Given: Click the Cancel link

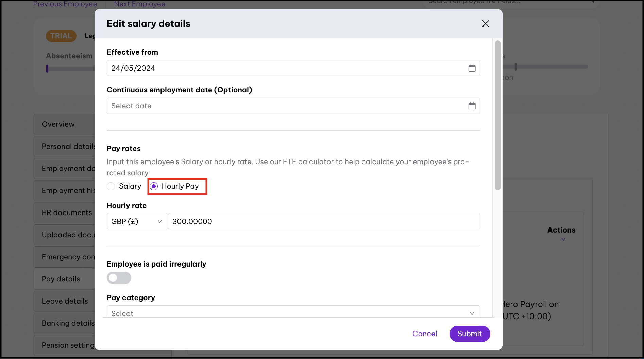Looking at the screenshot, I should [x=424, y=334].
